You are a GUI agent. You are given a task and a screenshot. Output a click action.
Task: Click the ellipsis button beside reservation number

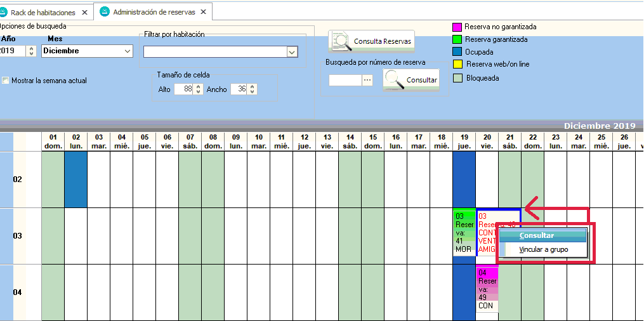pos(367,80)
